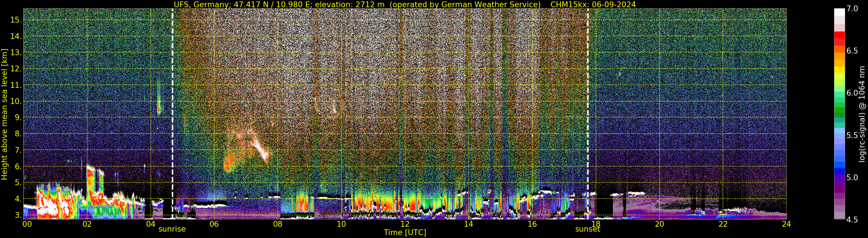This screenshot has width=868, height=238.
Task: Click the '10' time axis tick label
Action: point(341,224)
